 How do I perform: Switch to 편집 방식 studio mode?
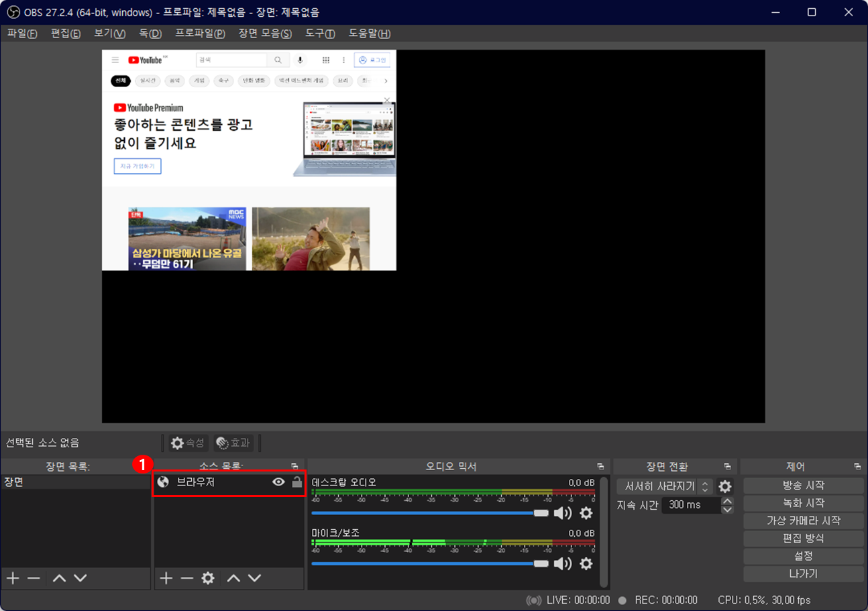[x=804, y=539]
